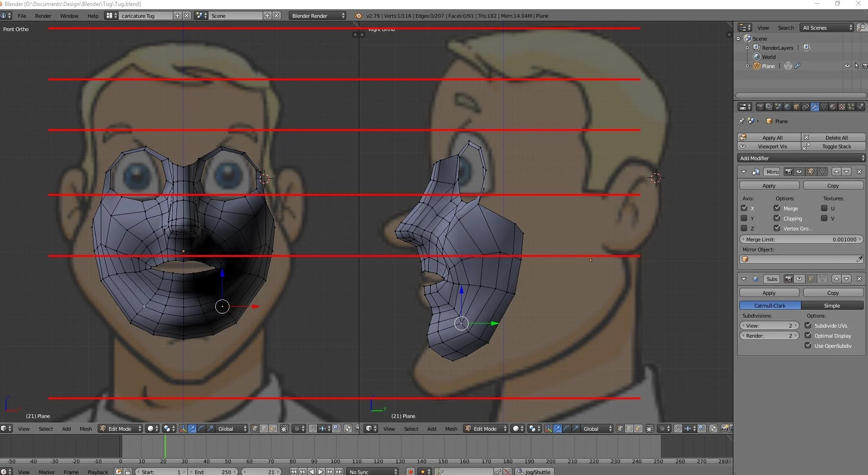Open the Texture properties tab checker icon

click(x=842, y=107)
